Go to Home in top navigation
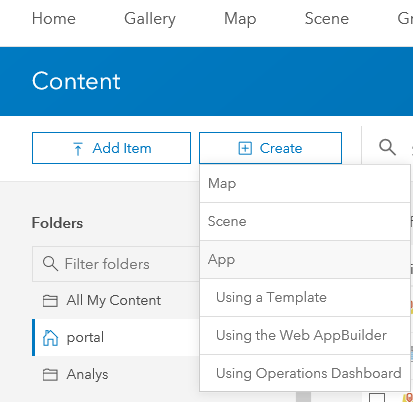This screenshot has height=402, width=413. 54,19
